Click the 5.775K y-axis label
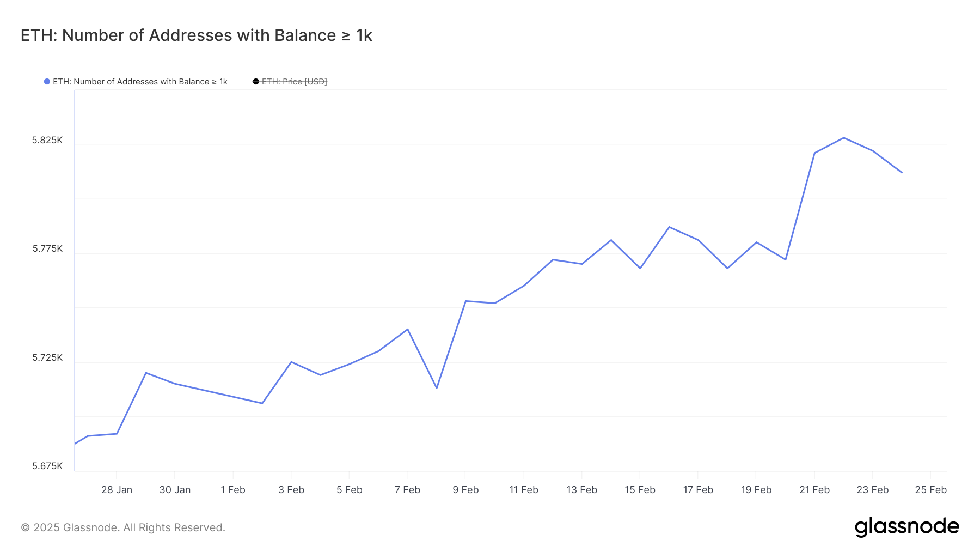 [x=47, y=249]
